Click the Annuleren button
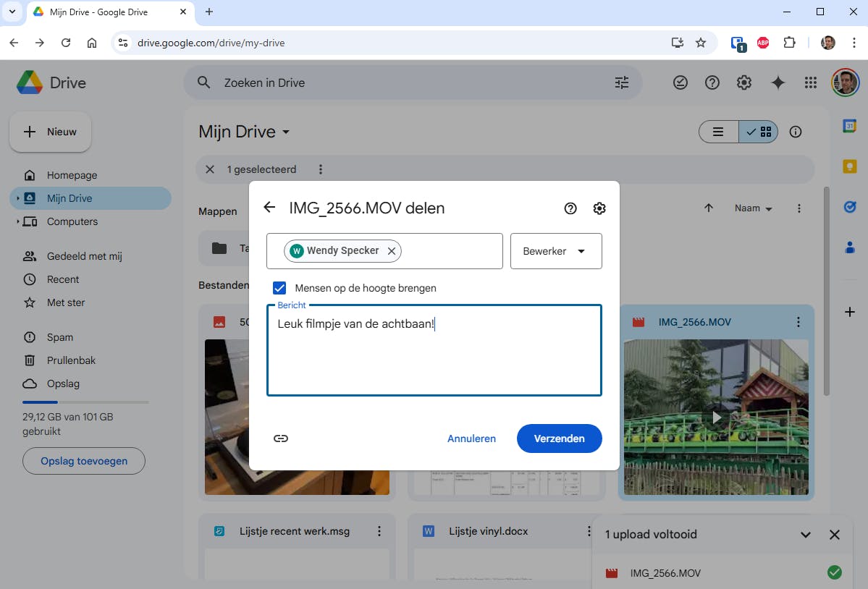 [x=471, y=438]
